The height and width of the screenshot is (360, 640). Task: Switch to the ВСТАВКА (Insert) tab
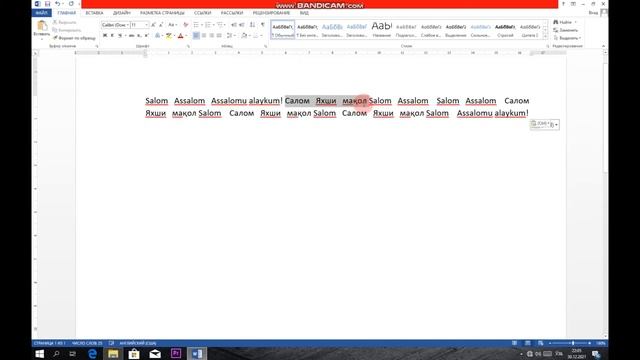tap(94, 13)
